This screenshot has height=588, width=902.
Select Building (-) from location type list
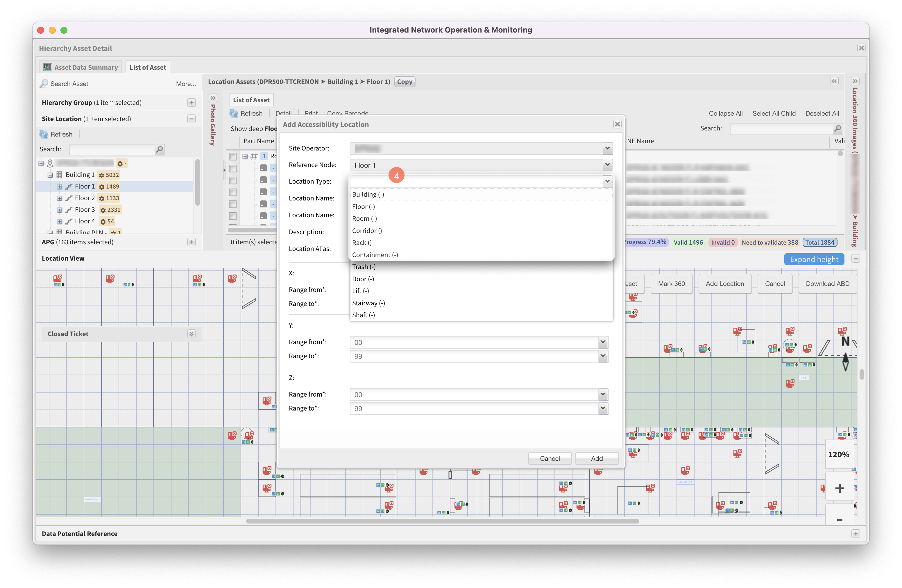(x=481, y=194)
